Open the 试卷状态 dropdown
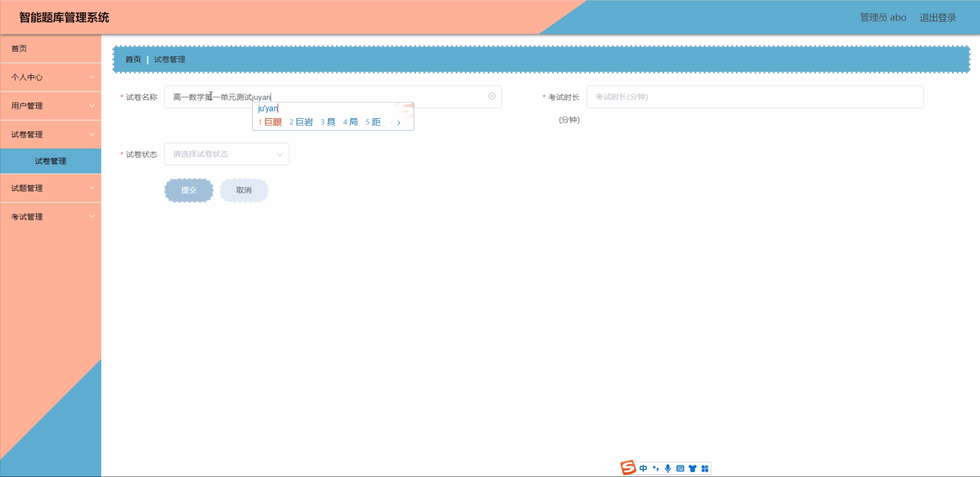This screenshot has width=980, height=477. point(226,154)
